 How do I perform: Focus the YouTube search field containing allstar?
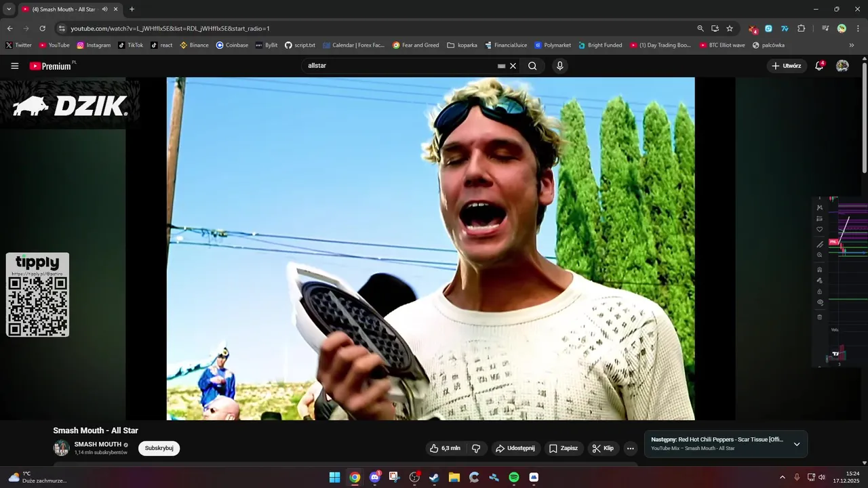pos(400,66)
